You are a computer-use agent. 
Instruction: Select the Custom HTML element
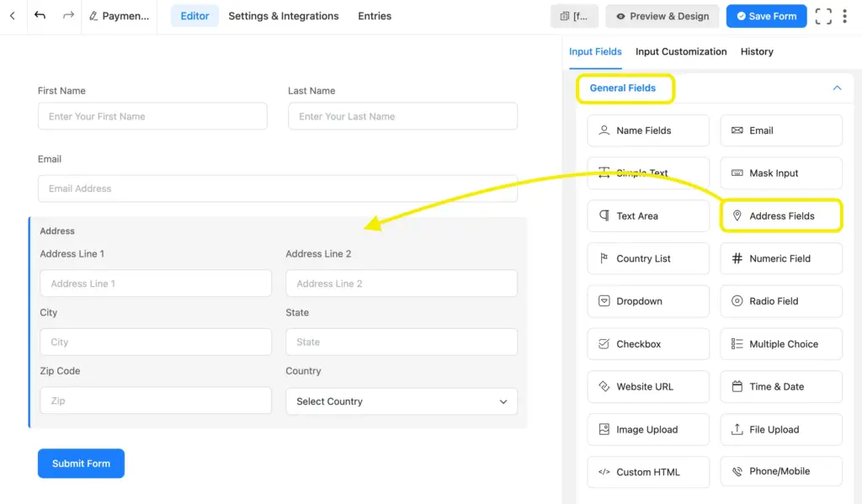coord(647,472)
